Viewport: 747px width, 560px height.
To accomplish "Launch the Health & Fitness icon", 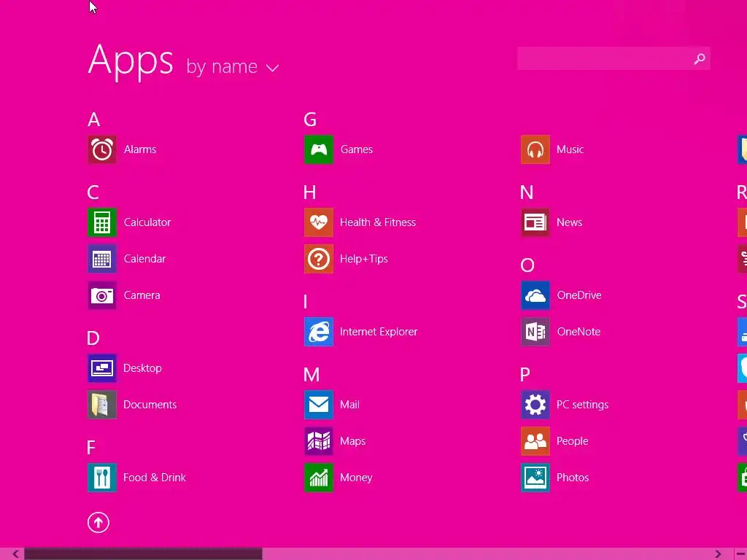I will click(319, 222).
